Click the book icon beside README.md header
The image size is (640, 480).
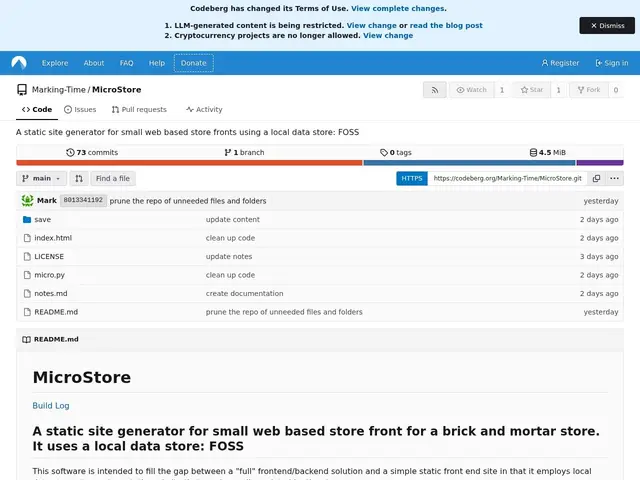coord(27,339)
